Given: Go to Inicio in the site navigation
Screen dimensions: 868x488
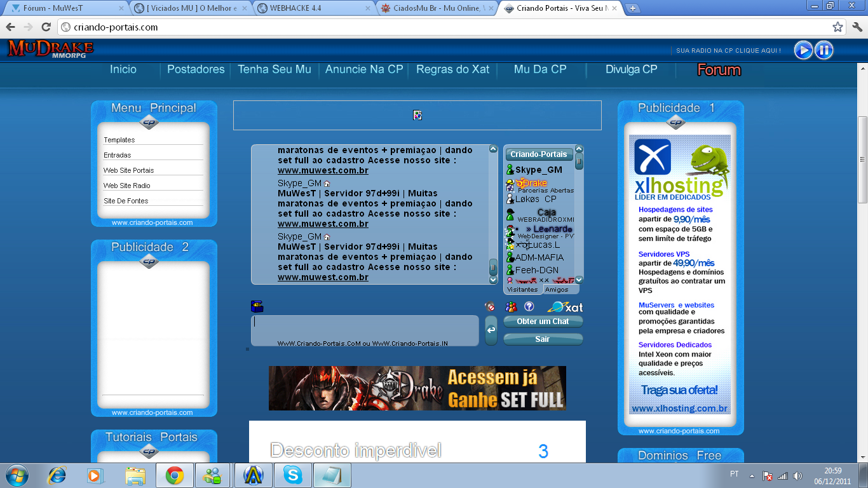Looking at the screenshot, I should pos(123,69).
